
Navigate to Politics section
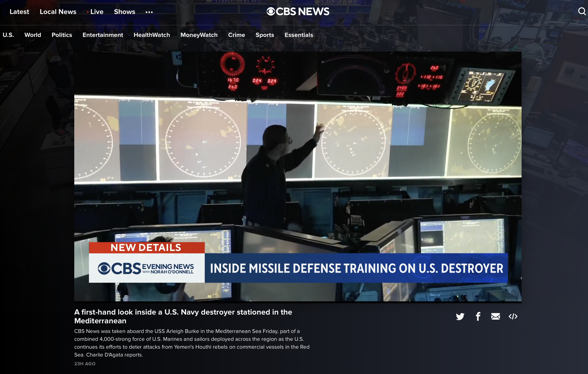[x=62, y=35]
